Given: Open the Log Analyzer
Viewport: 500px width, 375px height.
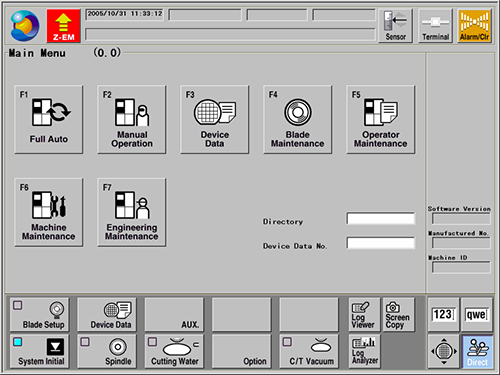Looking at the screenshot, I should 364,351.
